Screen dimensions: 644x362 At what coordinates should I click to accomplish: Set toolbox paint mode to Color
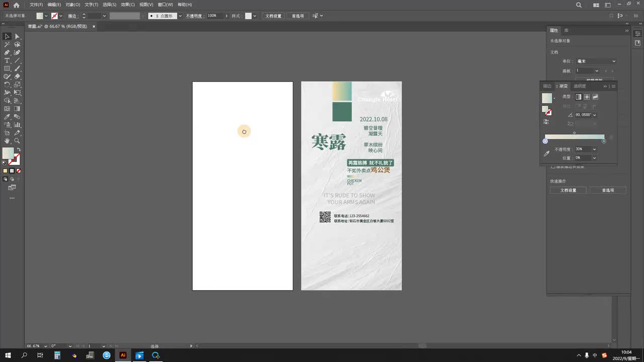pos(6,171)
